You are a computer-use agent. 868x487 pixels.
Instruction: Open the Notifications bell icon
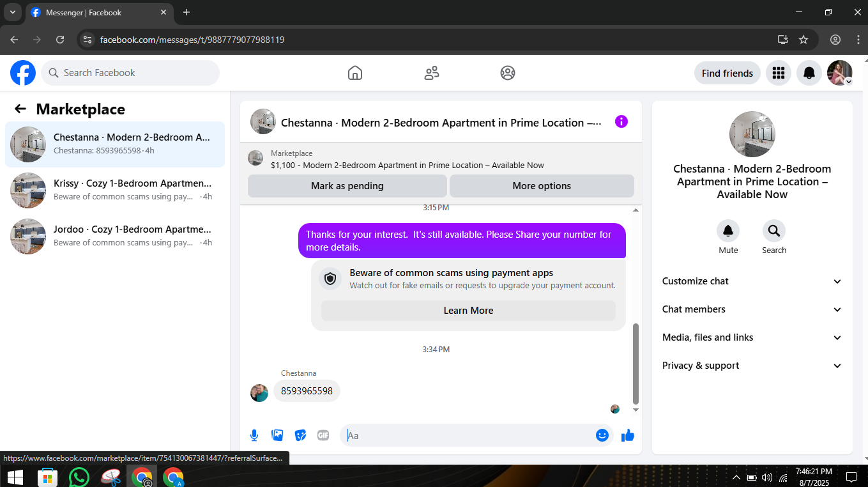pyautogui.click(x=809, y=73)
